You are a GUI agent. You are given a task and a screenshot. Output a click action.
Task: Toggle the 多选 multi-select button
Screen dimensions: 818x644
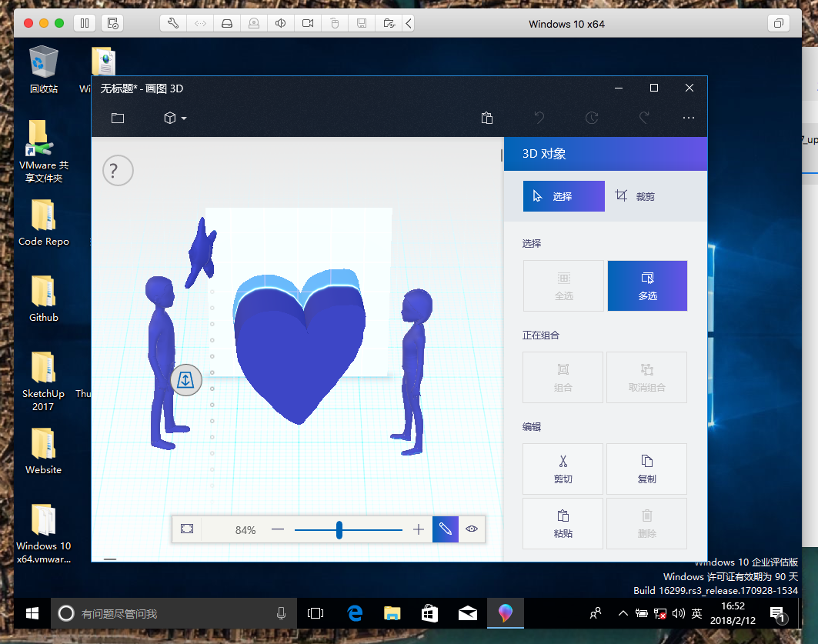(647, 285)
